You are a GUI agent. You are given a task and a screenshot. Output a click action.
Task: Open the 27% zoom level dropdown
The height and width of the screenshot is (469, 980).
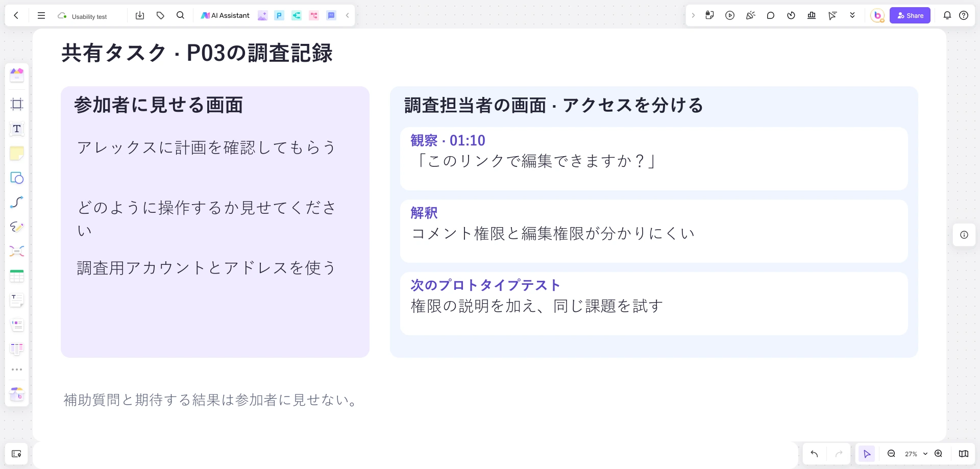pos(916,454)
